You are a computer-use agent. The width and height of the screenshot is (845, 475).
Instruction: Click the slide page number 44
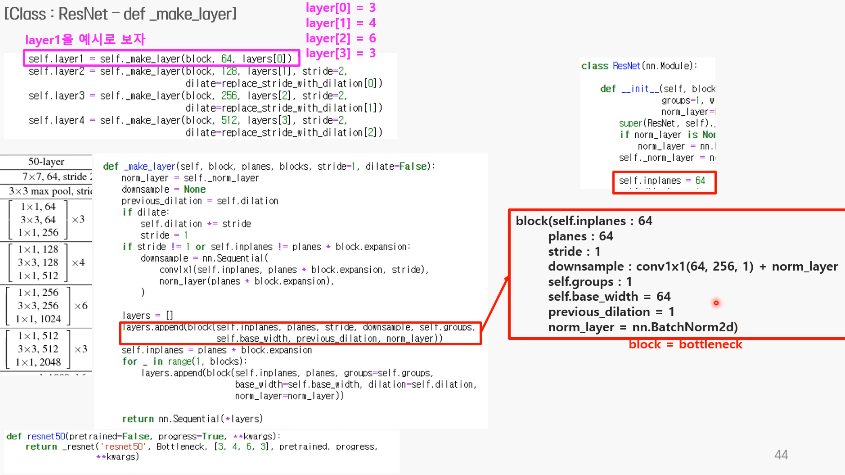point(781,455)
